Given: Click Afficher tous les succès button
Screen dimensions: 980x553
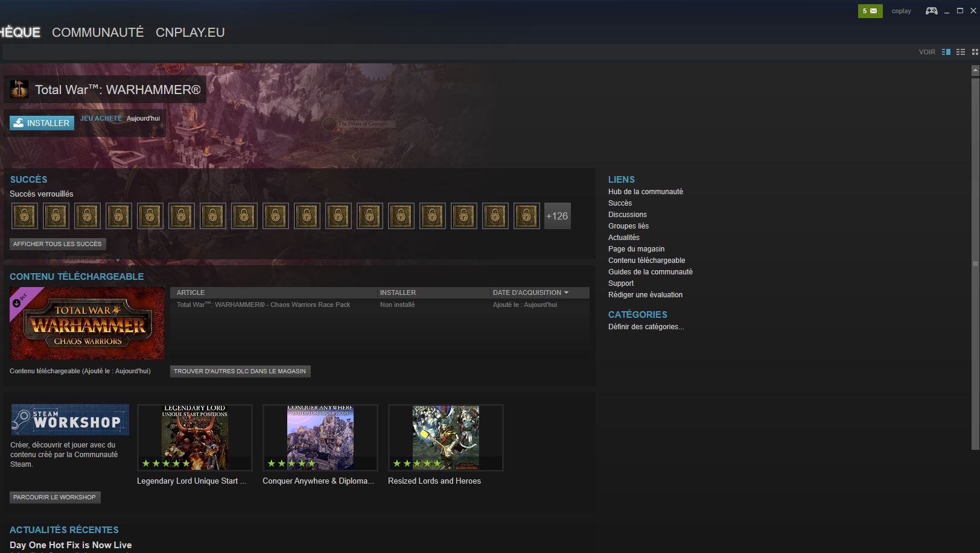Looking at the screenshot, I should point(57,244).
